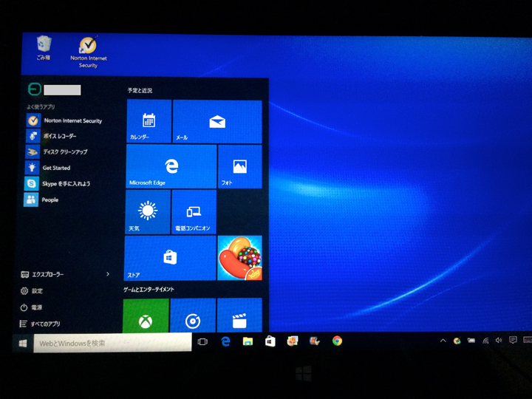Expand the エクスプローラー jump list arrow
Viewport: 532px width, 399px height.
coord(109,274)
